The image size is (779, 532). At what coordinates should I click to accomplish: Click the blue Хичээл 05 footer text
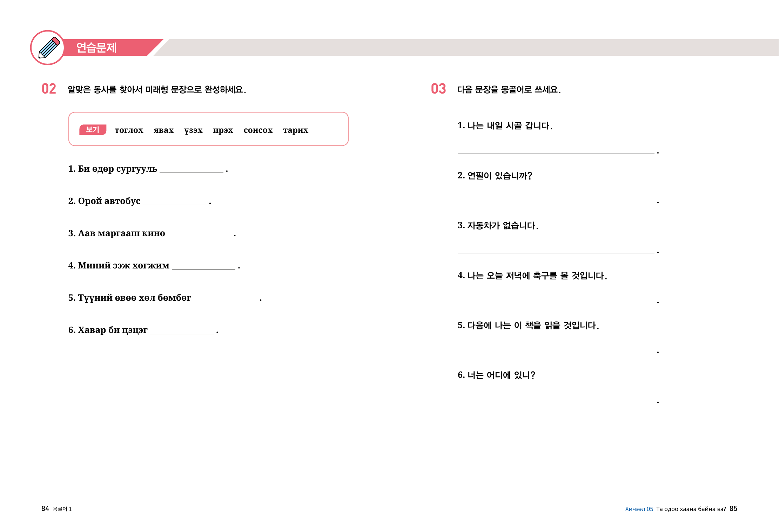point(639,509)
